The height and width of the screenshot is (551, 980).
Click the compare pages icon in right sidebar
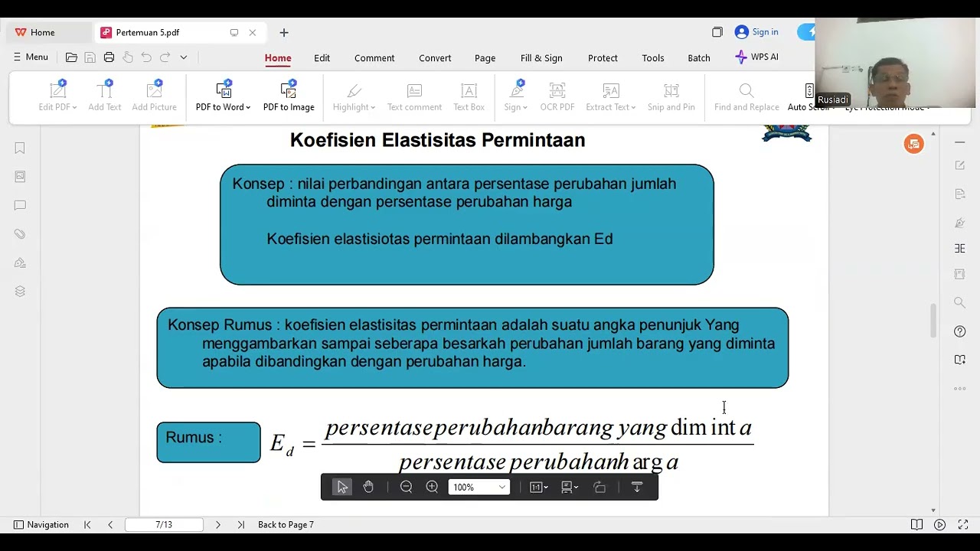tap(960, 248)
